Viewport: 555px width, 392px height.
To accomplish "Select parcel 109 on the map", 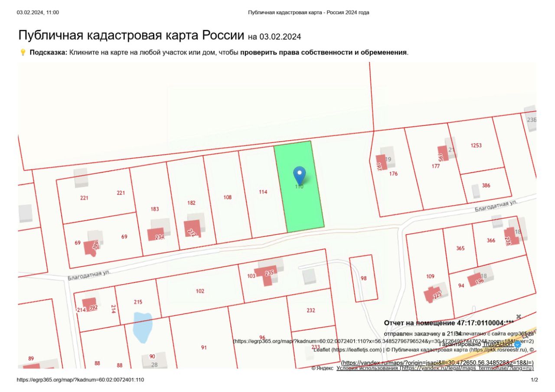I will [x=430, y=276].
